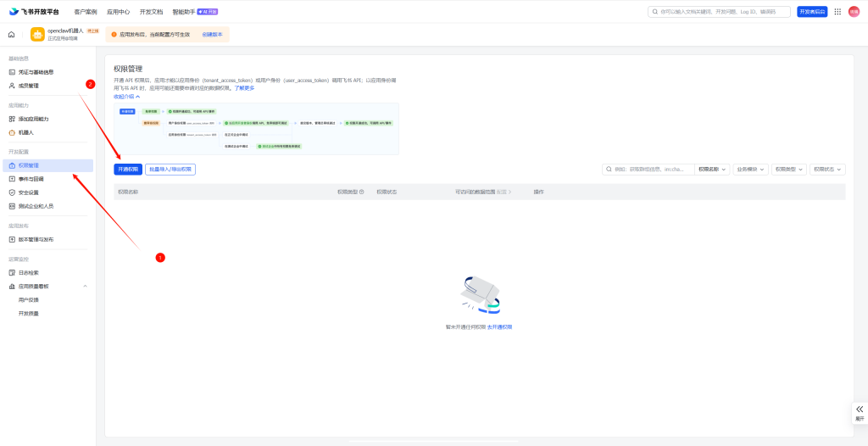Focus the top documentation search field
Viewport: 868px width, 446px height.
(719, 12)
